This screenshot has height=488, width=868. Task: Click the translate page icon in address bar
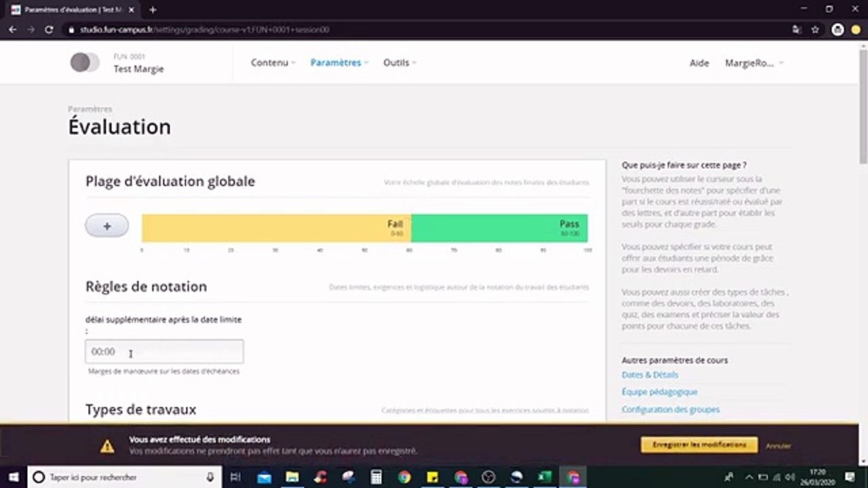point(797,30)
